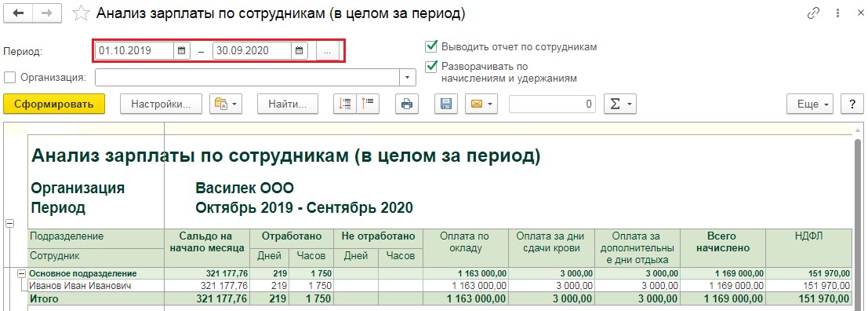Open the sum Σ dropdown
This screenshot has width=868, height=311.
[x=619, y=104]
